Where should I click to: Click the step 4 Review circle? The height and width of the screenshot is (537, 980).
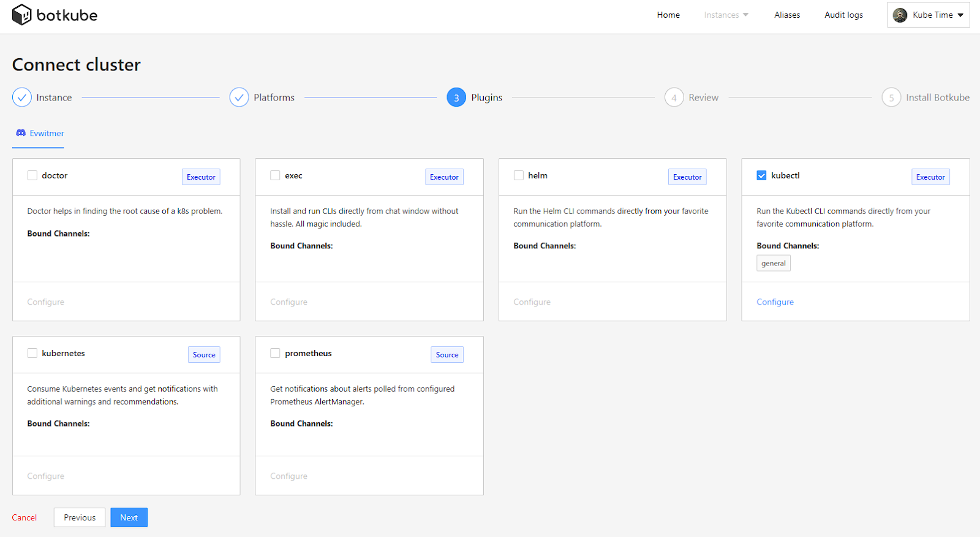click(x=674, y=97)
